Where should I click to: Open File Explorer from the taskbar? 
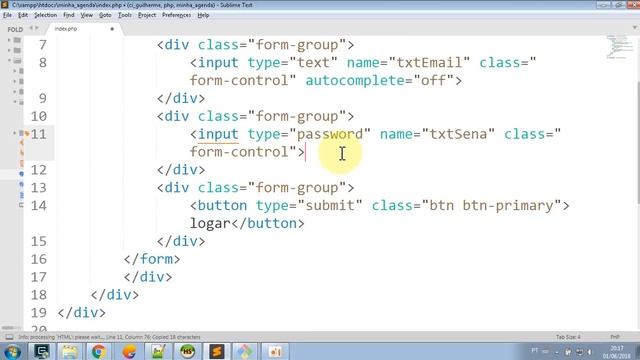70,352
